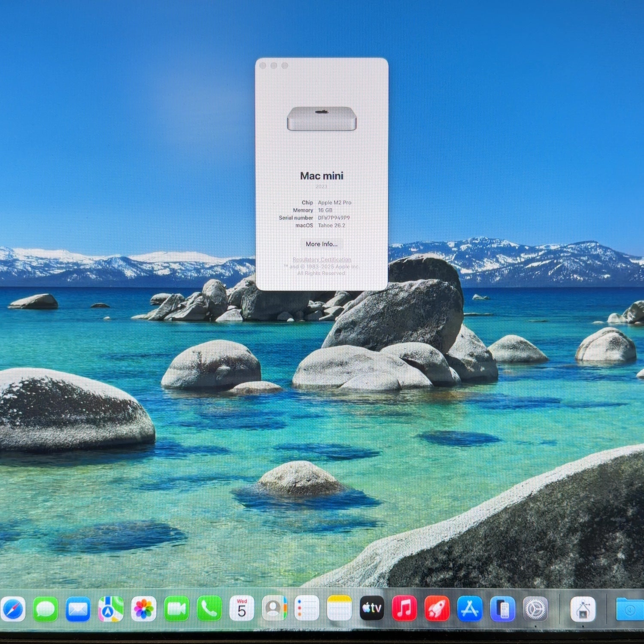Open the Notes app in the Dock
This screenshot has height=644, width=644.
339,608
